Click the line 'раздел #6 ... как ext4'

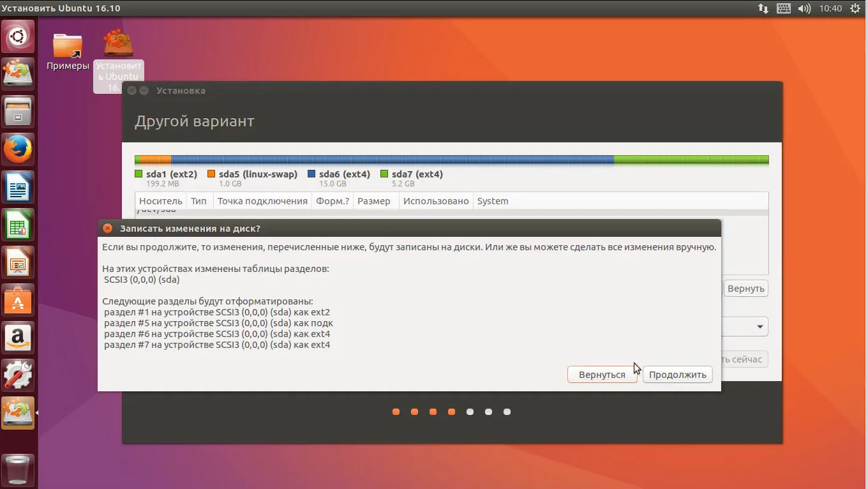pos(217,334)
